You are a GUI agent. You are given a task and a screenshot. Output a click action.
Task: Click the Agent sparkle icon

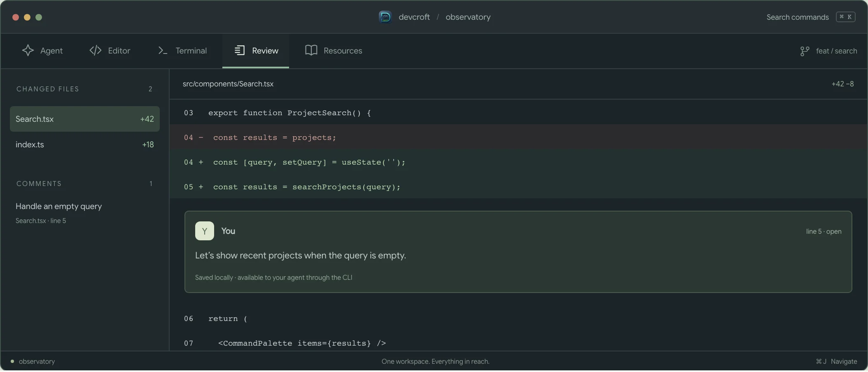(28, 51)
